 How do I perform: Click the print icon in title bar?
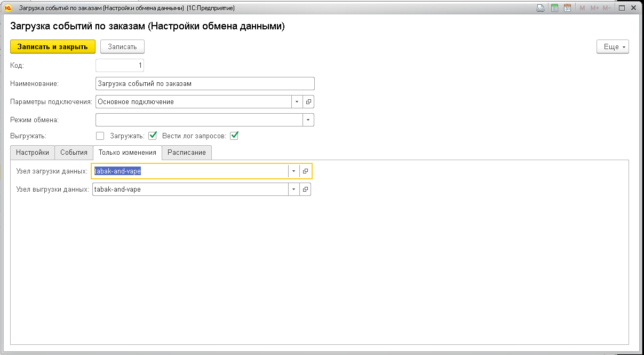(x=540, y=8)
